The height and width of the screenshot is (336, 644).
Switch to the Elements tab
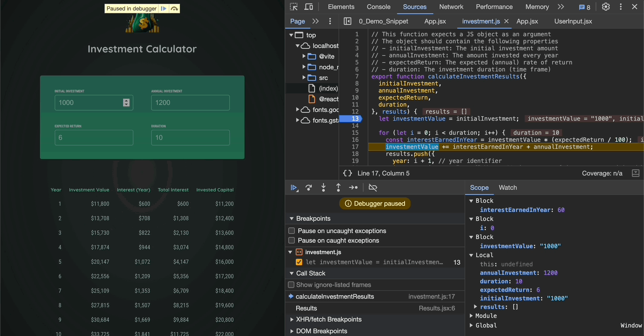(341, 7)
